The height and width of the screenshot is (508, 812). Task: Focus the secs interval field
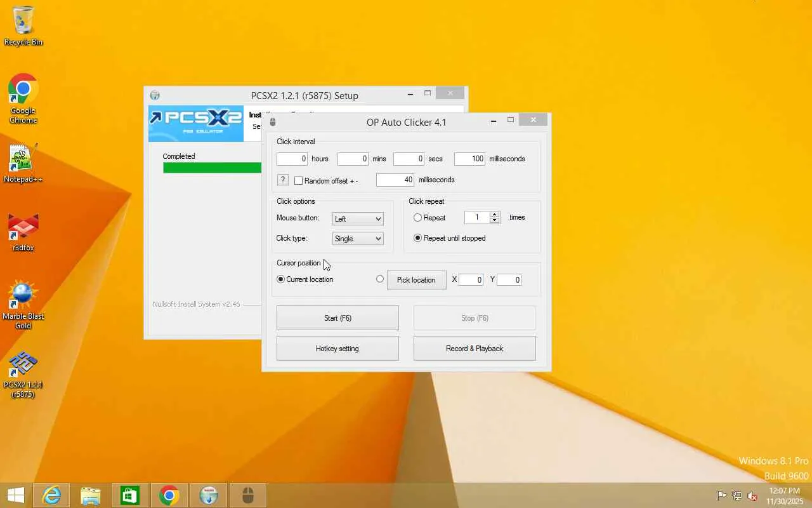point(409,159)
